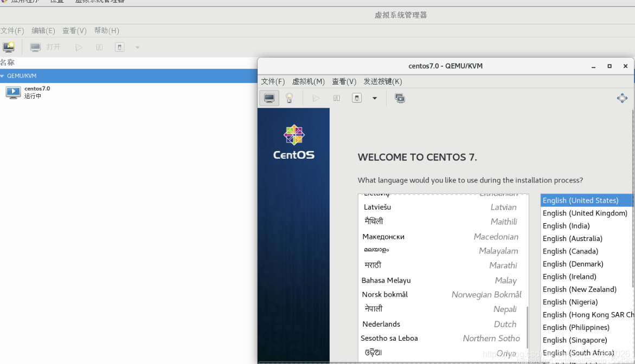Image resolution: width=635 pixels, height=364 pixels.
Task: Choose Maithili language row
Action: click(442, 222)
